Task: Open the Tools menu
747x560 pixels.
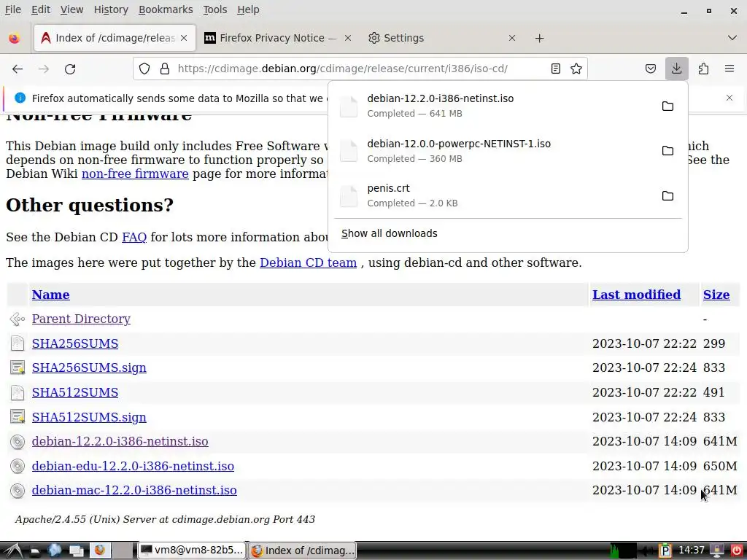Action: tap(215, 9)
